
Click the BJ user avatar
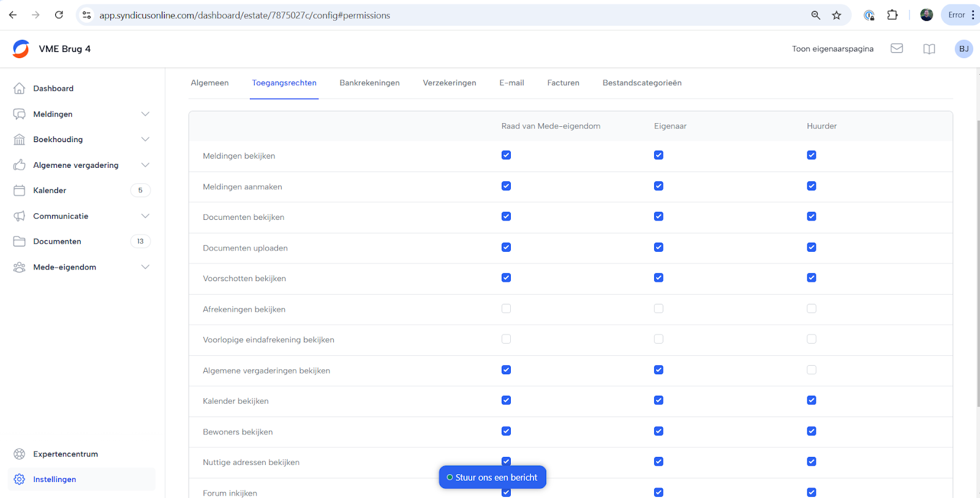click(x=963, y=49)
